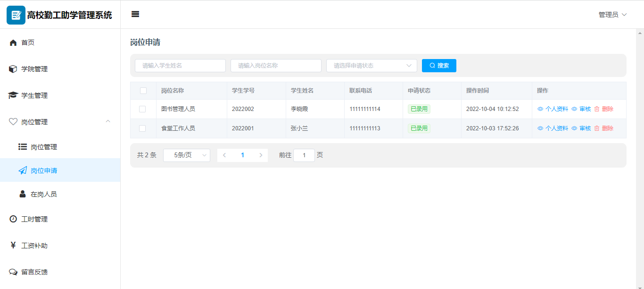
Task: Click the chat bubbles icon for 留言反馈
Action: 13,272
